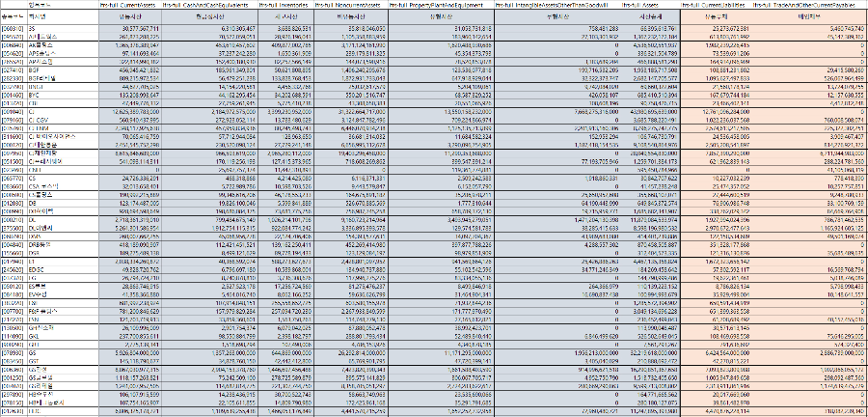
Task: Select the ifrs-full_TradeAndOtherCurrentPayables header cell
Action: [810, 5]
